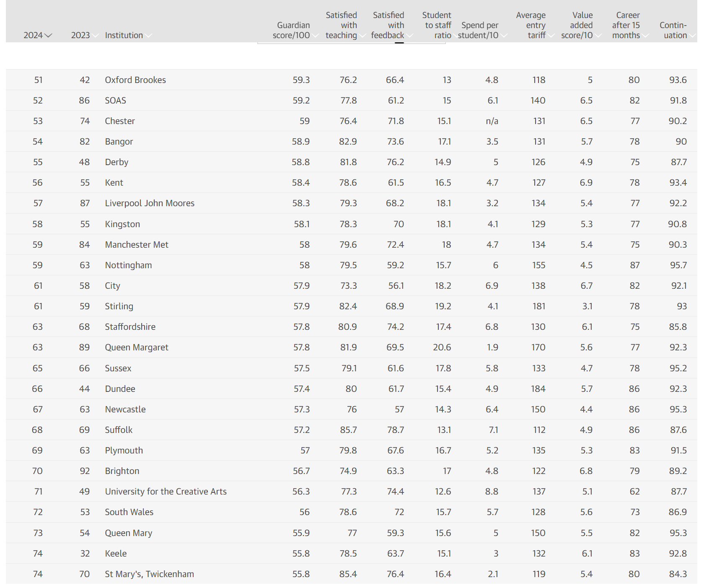Select the Queen Margaret institution row
The image size is (704, 588).
coord(352,347)
